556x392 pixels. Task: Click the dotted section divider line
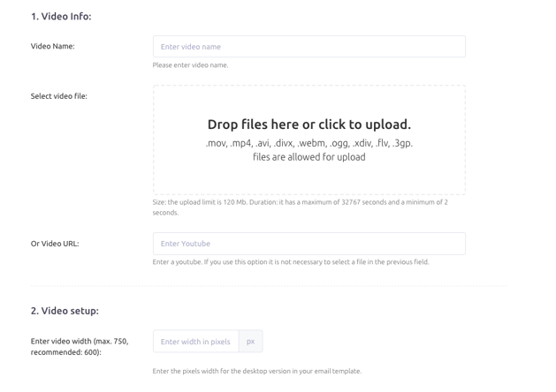(269, 285)
